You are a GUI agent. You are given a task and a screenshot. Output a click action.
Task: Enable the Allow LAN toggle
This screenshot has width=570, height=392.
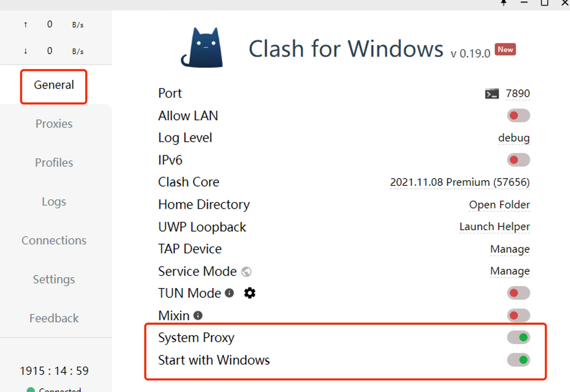pos(518,116)
